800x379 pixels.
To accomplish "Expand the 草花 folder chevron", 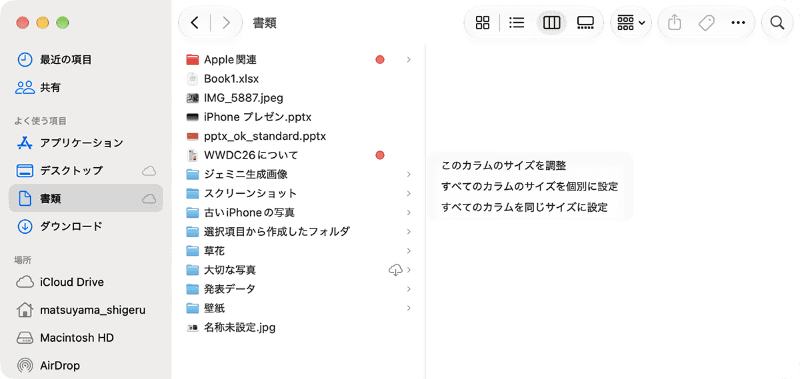I will point(409,250).
